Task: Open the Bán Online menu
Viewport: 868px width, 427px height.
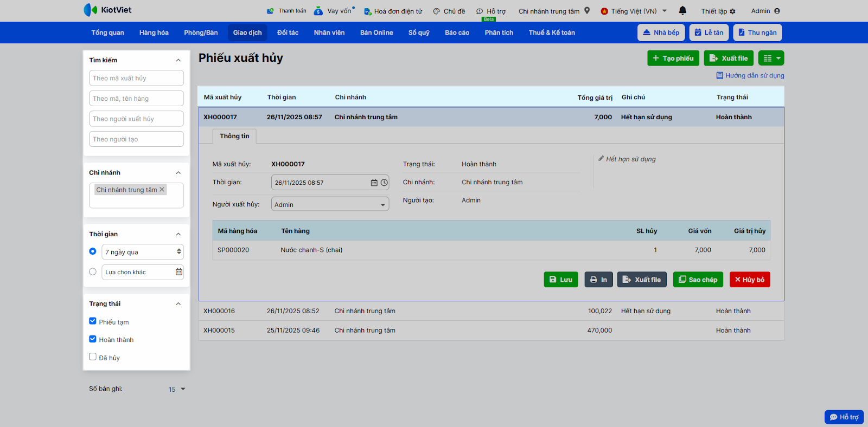Action: click(376, 33)
